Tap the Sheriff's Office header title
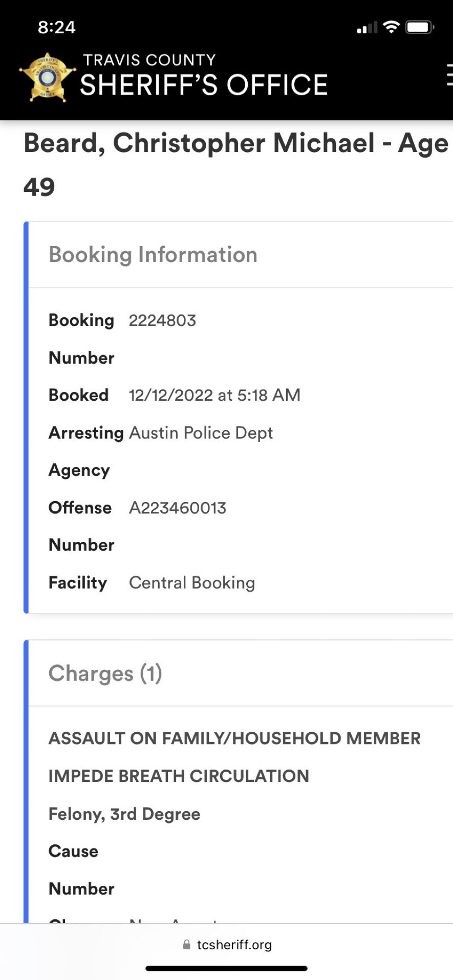The width and height of the screenshot is (453, 980). pos(204,76)
